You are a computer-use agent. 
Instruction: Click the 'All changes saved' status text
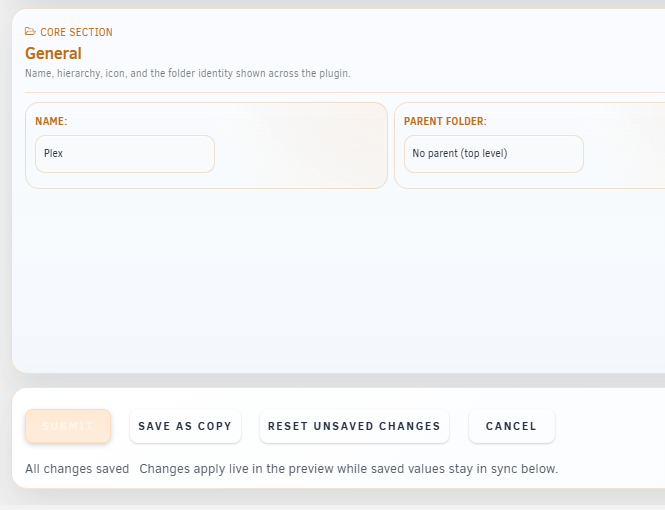pyautogui.click(x=77, y=469)
